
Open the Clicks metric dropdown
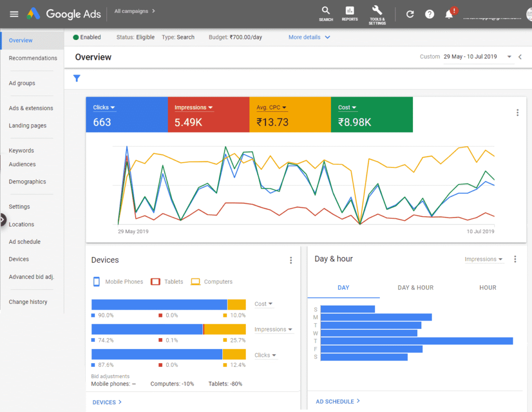click(104, 108)
